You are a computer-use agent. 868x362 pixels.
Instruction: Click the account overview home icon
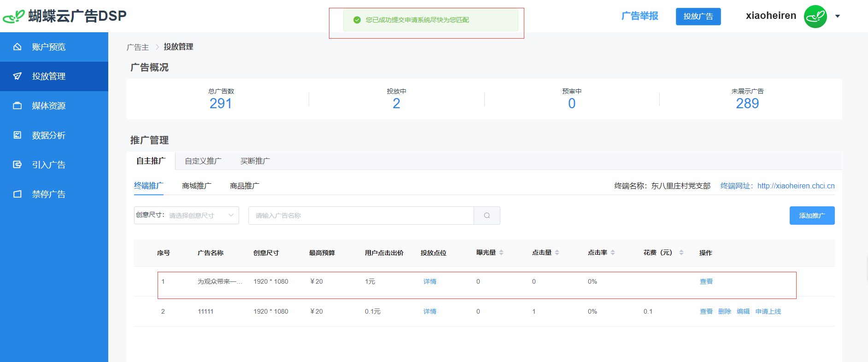click(18, 47)
